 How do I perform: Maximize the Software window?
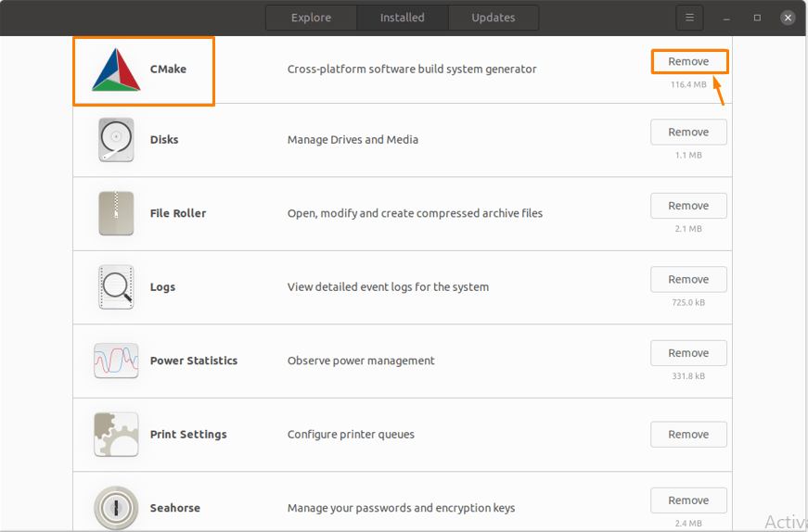coord(757,18)
